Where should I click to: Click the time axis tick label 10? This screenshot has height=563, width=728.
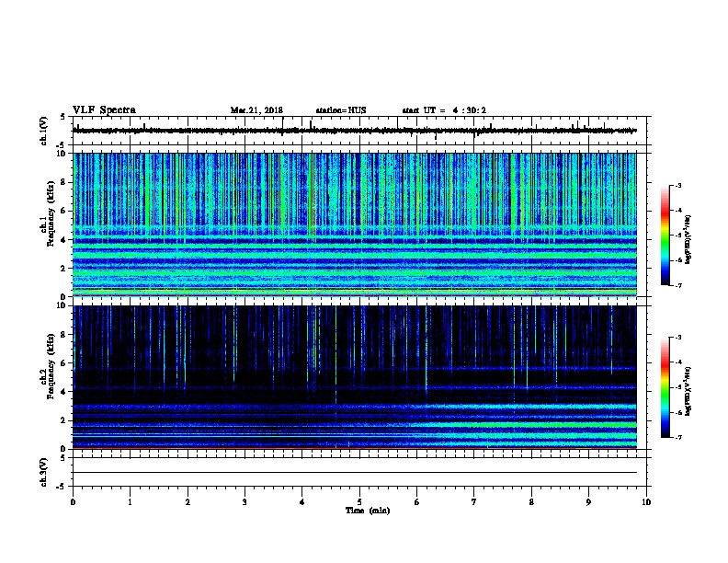646,502
